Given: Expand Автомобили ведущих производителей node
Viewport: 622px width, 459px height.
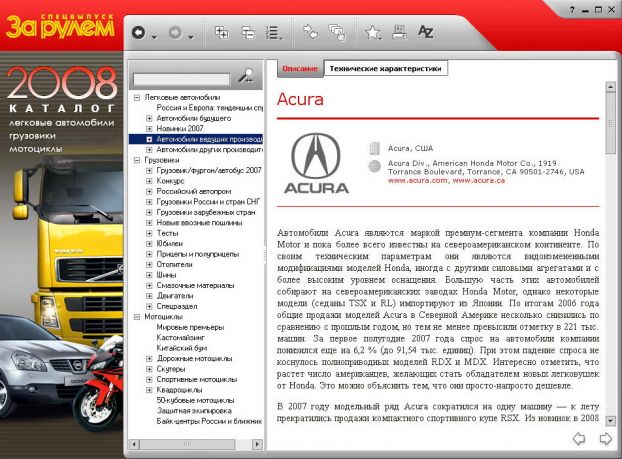Looking at the screenshot, I should click(x=149, y=139).
